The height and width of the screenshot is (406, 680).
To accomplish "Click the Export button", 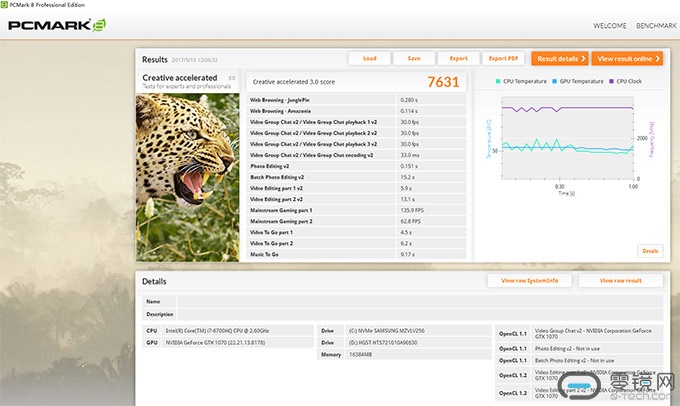I will [458, 58].
